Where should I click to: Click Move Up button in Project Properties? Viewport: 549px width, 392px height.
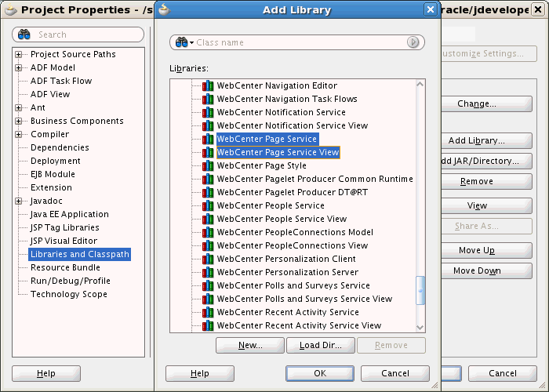(486, 250)
